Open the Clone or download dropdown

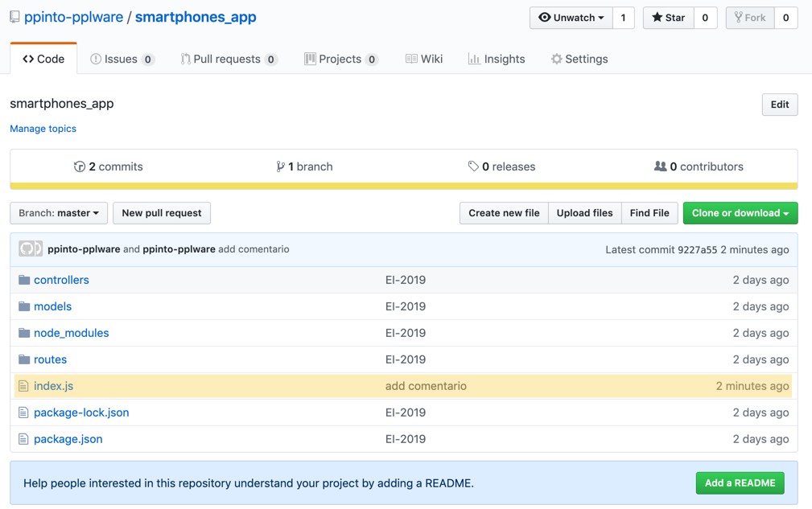pos(740,213)
